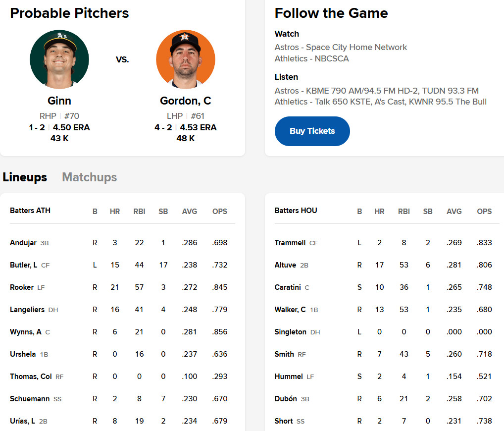Image resolution: width=504 pixels, height=431 pixels.
Task: Click Wynns, A in ATH batters
Action: [26, 332]
